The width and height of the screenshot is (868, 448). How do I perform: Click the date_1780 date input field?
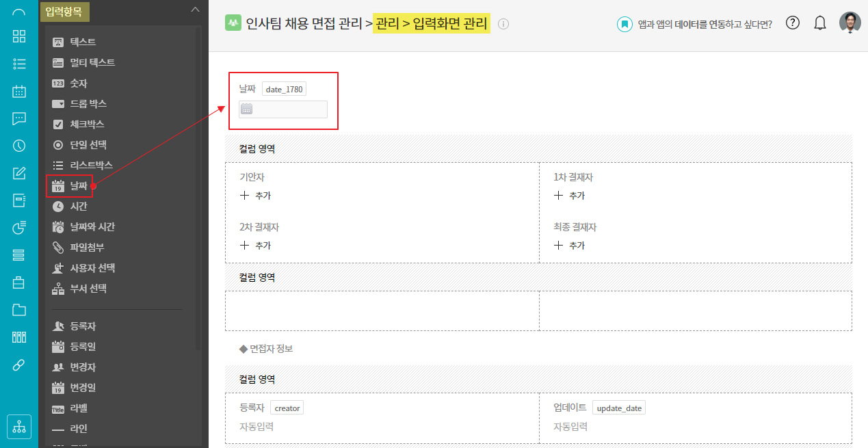point(283,109)
